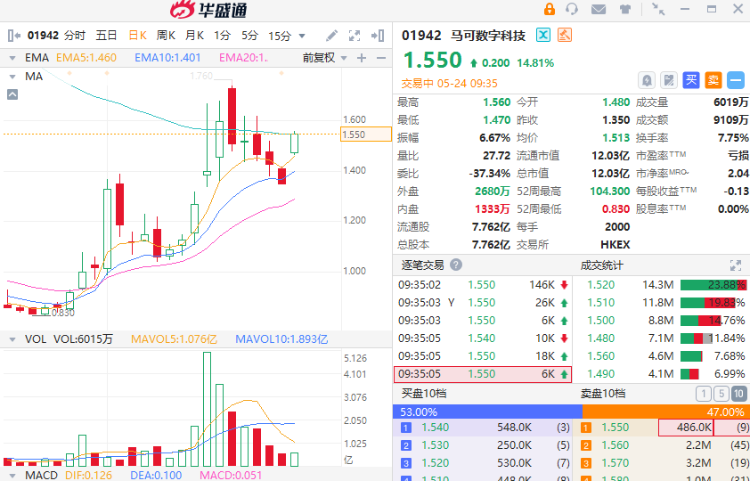The image size is (750, 481).
Task: Set a price alert with bell icon
Action: pyautogui.click(x=647, y=80)
